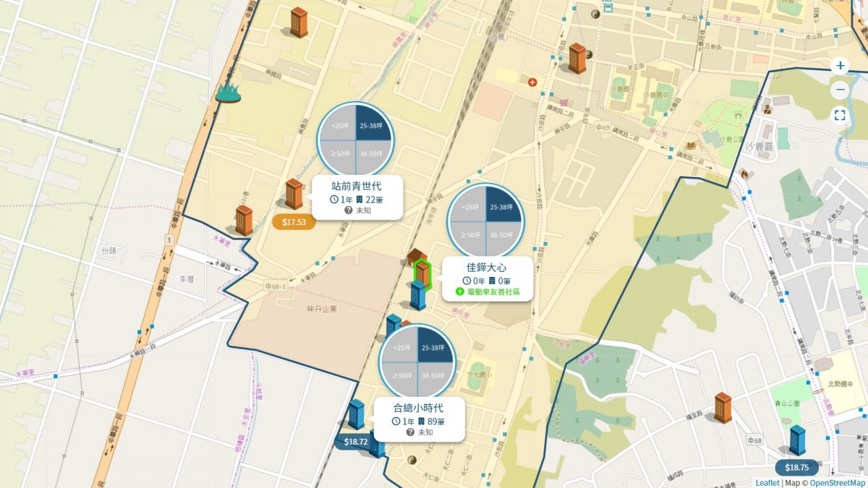868x488 pixels.
Task: Select <25坪 segment in 站前青世代 chart
Action: (x=339, y=123)
